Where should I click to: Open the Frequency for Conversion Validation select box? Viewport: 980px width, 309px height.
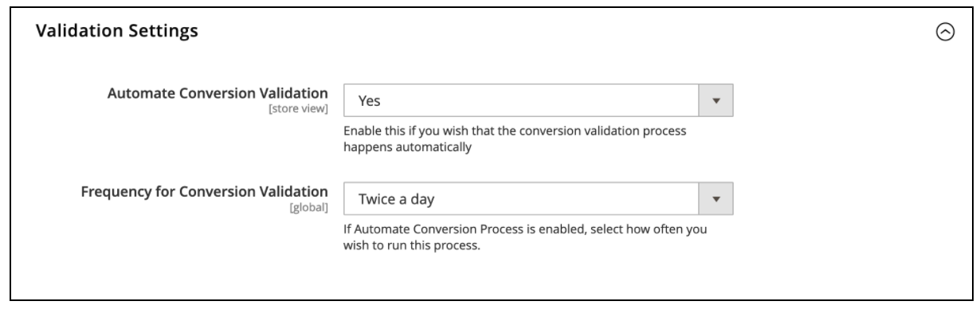[x=538, y=199]
